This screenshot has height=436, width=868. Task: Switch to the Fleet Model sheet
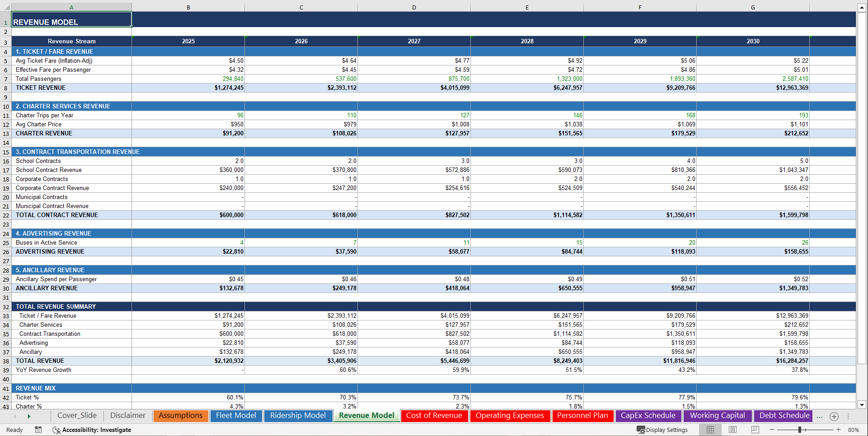235,416
